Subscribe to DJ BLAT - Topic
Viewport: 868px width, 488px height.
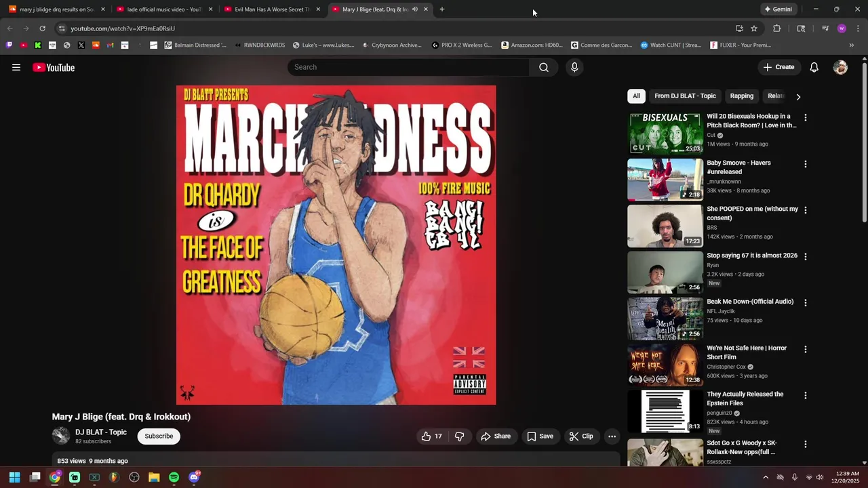pos(159,436)
